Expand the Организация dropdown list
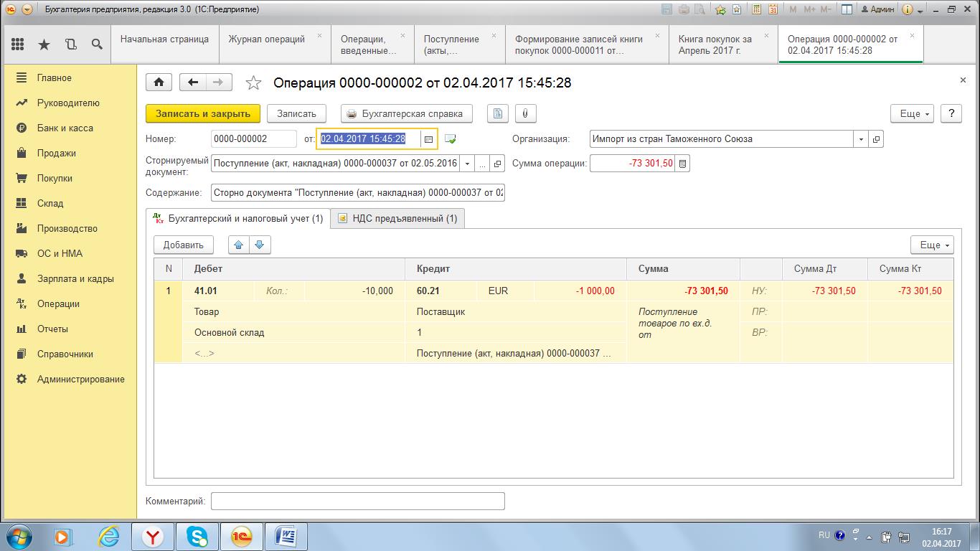Image resolution: width=980 pixels, height=551 pixels. [x=861, y=139]
